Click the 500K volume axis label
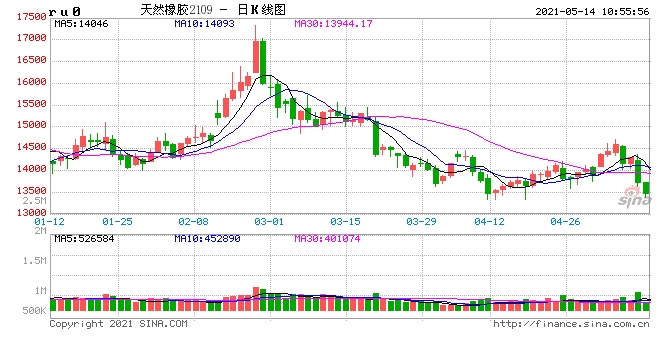The width and height of the screenshot is (660, 360). pyautogui.click(x=35, y=311)
